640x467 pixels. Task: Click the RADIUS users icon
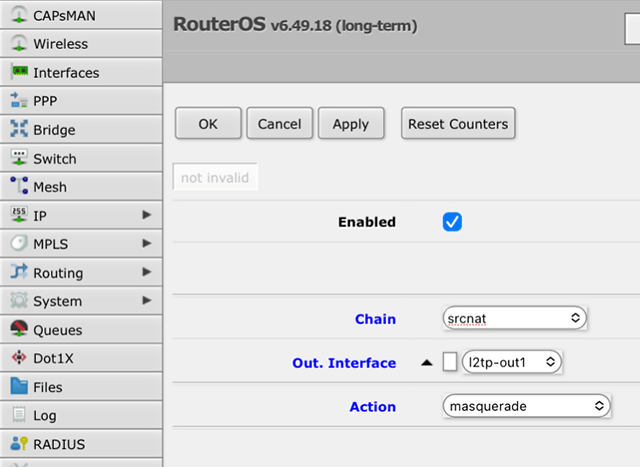[19, 443]
